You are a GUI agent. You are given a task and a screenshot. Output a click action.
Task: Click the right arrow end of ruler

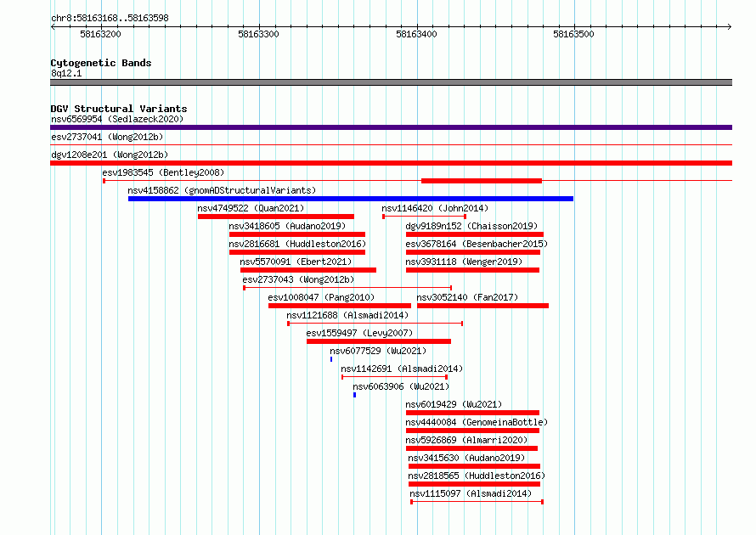[x=729, y=27]
